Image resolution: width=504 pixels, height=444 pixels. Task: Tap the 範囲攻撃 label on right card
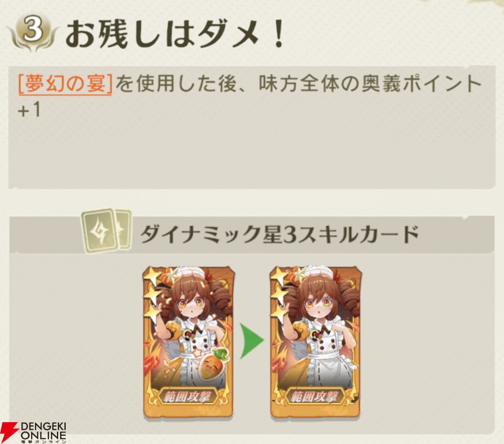(x=314, y=397)
